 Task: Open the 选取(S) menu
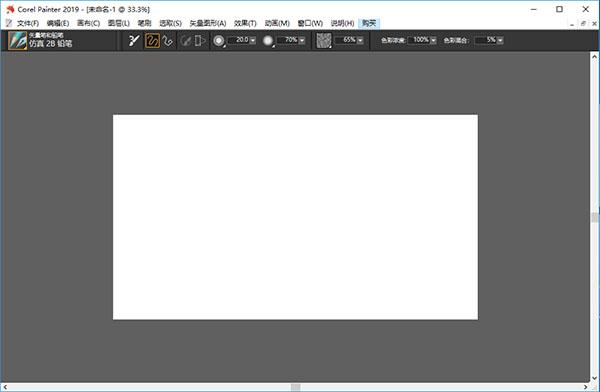click(x=170, y=23)
